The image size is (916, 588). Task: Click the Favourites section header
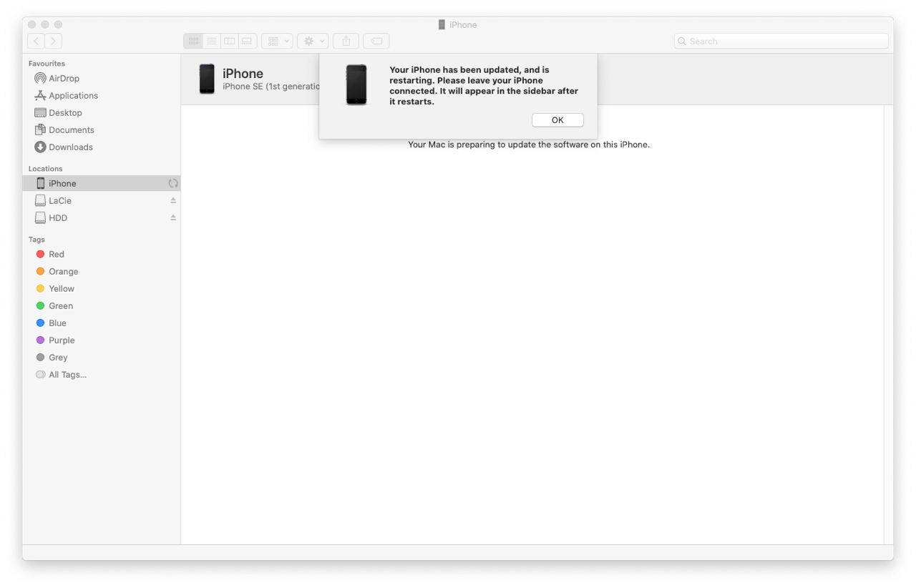47,64
